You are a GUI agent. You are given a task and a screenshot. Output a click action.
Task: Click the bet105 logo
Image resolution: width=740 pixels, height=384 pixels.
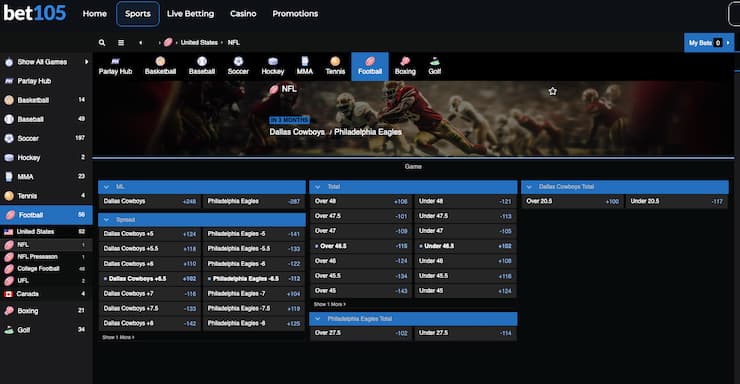pos(34,13)
